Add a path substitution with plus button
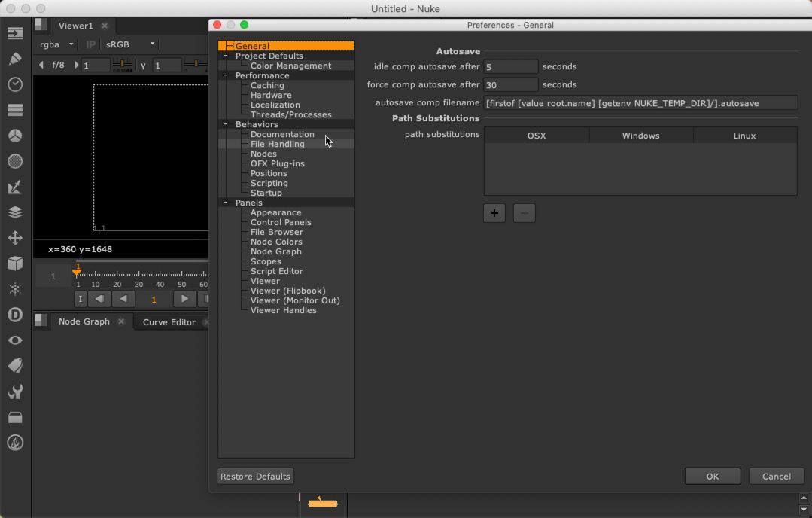The width and height of the screenshot is (812, 518). coord(494,213)
